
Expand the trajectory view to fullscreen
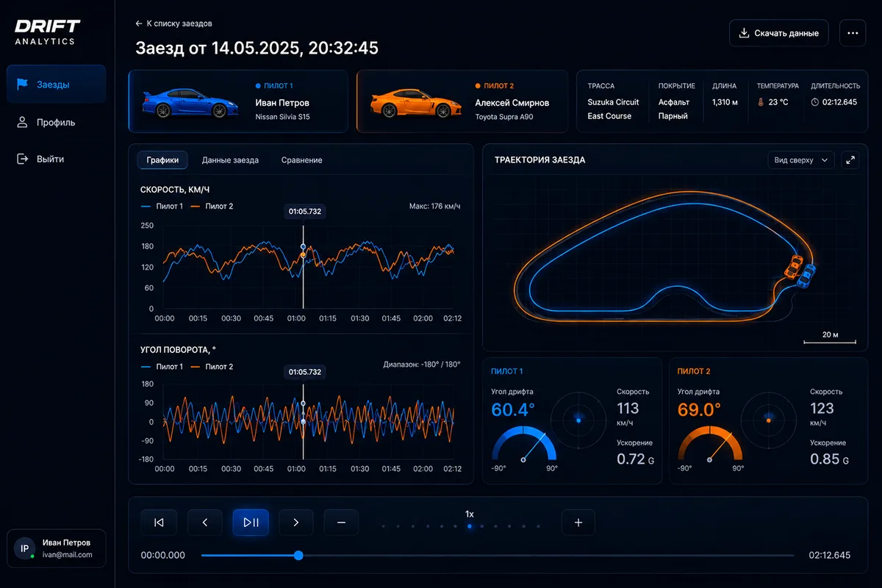[850, 159]
